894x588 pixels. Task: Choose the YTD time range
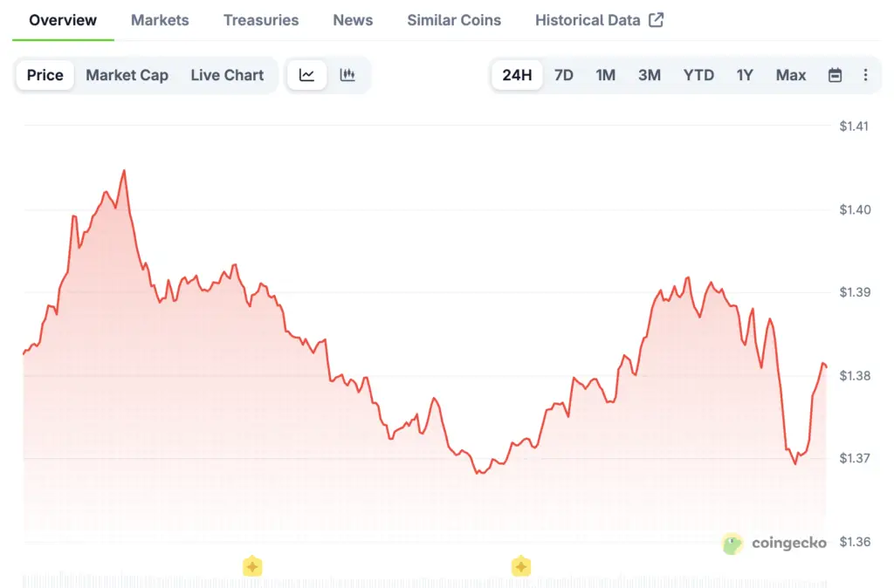tap(698, 75)
